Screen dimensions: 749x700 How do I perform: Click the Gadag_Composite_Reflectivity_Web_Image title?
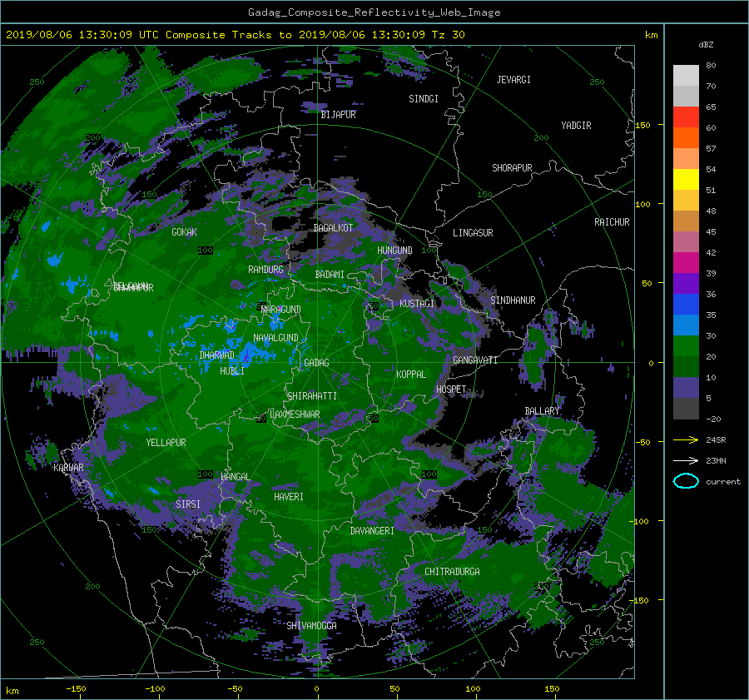tap(374, 12)
